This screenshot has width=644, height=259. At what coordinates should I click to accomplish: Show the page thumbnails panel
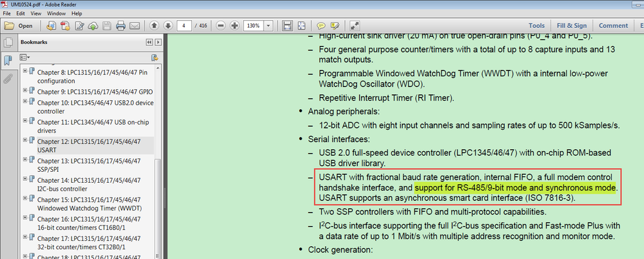tap(7, 43)
